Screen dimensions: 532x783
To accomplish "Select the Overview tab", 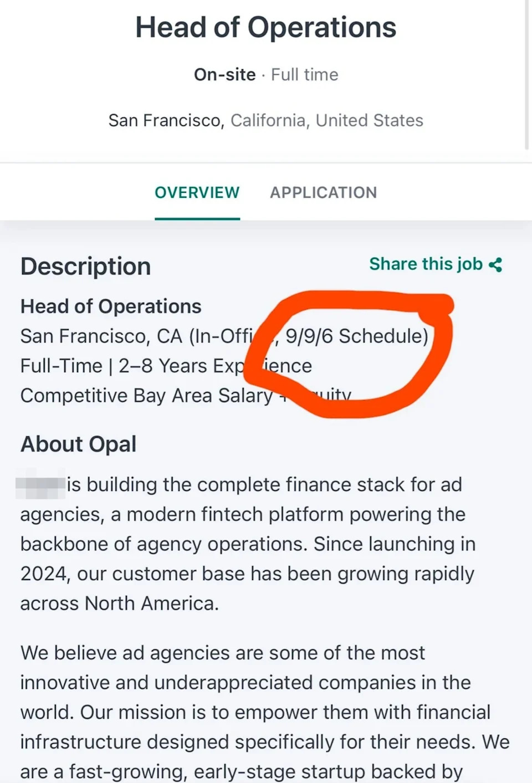I will point(197,192).
